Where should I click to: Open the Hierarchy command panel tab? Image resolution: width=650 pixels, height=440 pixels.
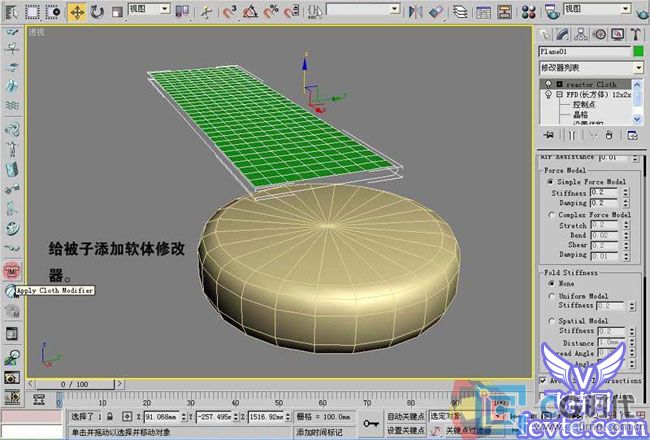pos(581,34)
